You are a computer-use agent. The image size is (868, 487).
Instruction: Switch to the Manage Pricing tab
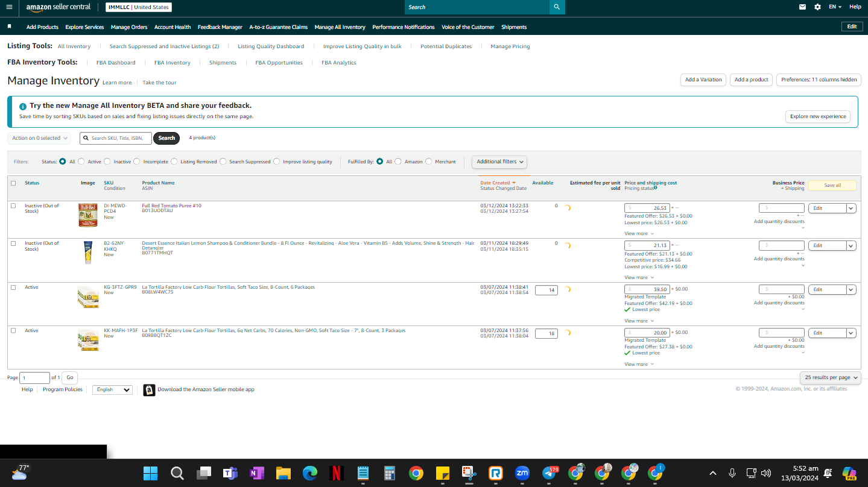pos(510,46)
